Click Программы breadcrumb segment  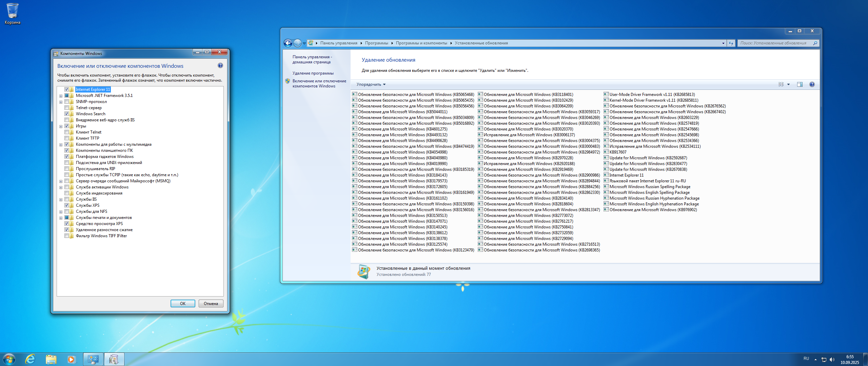click(376, 43)
